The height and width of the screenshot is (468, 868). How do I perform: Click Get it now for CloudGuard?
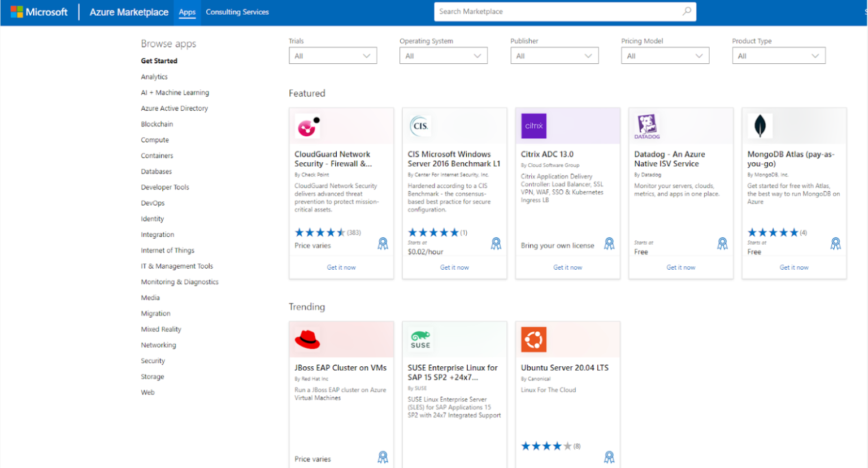341,267
